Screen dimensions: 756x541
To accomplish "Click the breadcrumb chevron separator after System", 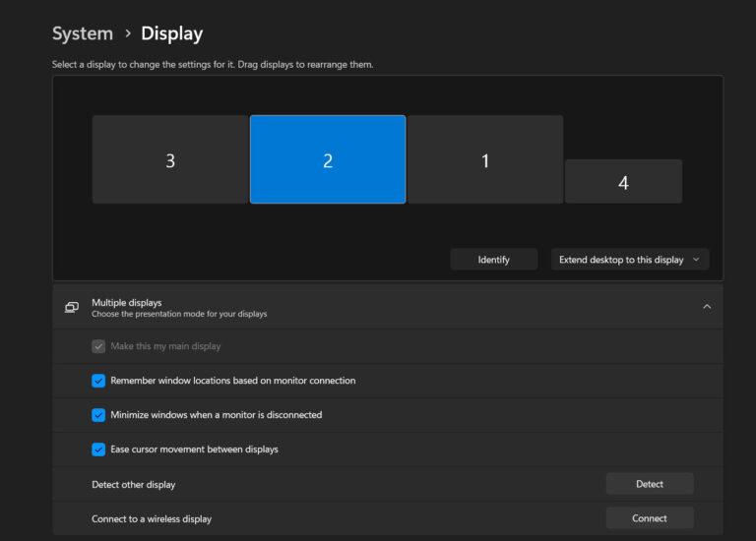I will coord(127,34).
